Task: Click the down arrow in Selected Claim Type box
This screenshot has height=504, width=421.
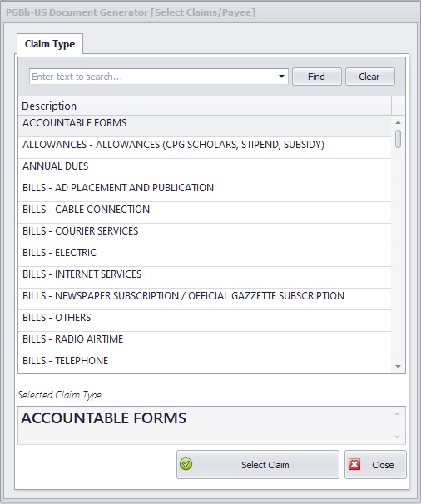Action: pyautogui.click(x=397, y=437)
